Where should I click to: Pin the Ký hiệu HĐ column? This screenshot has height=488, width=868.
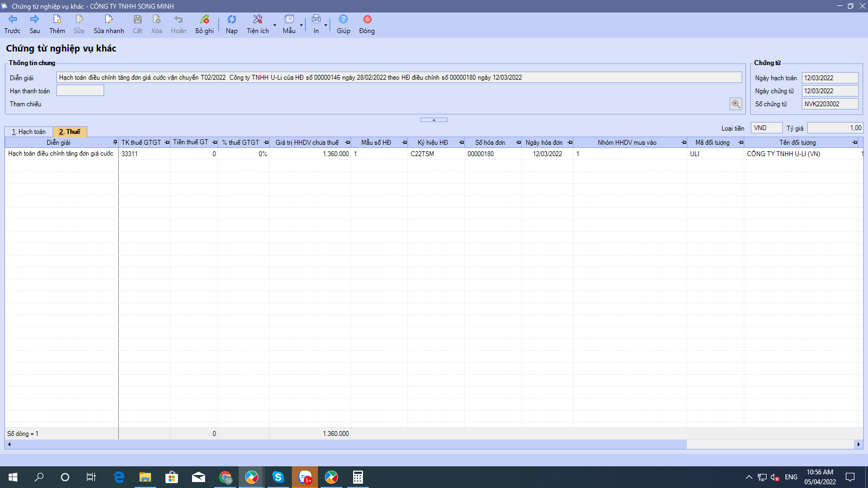tap(461, 143)
